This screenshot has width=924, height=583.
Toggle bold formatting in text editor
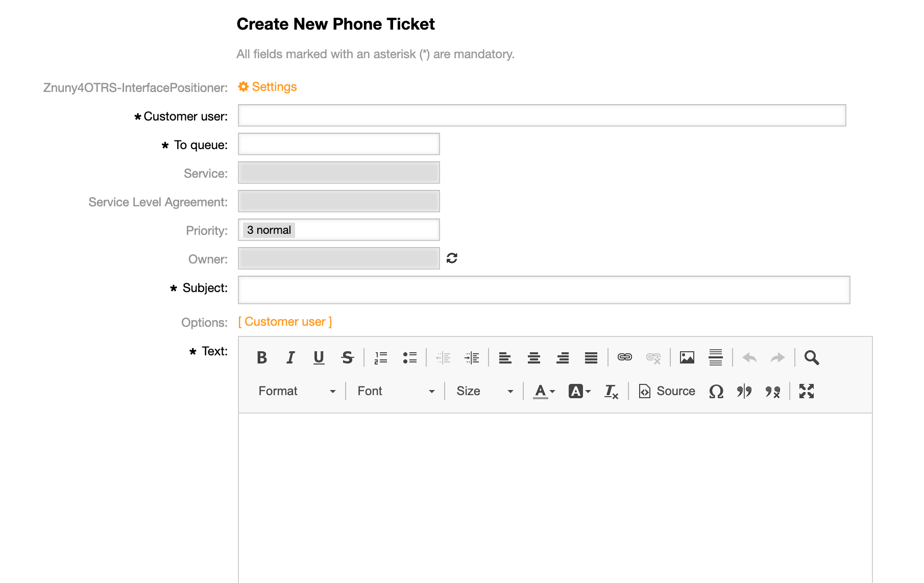pyautogui.click(x=262, y=358)
